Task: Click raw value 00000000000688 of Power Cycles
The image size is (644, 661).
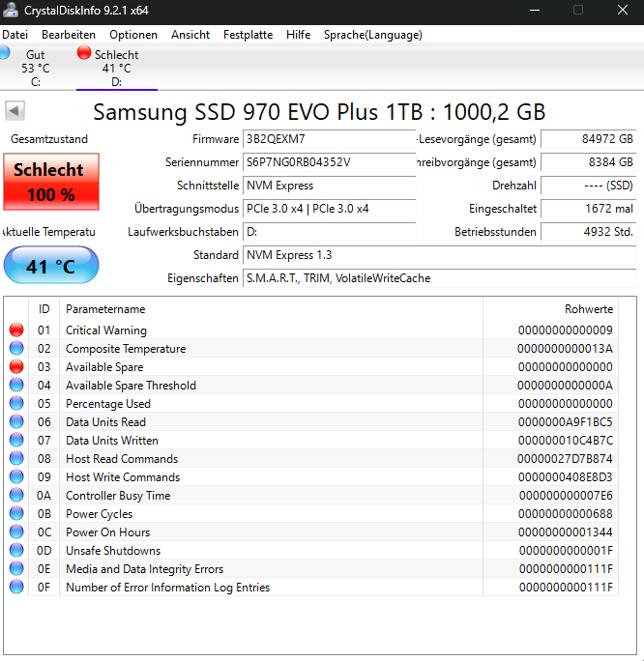Action: 565,514
